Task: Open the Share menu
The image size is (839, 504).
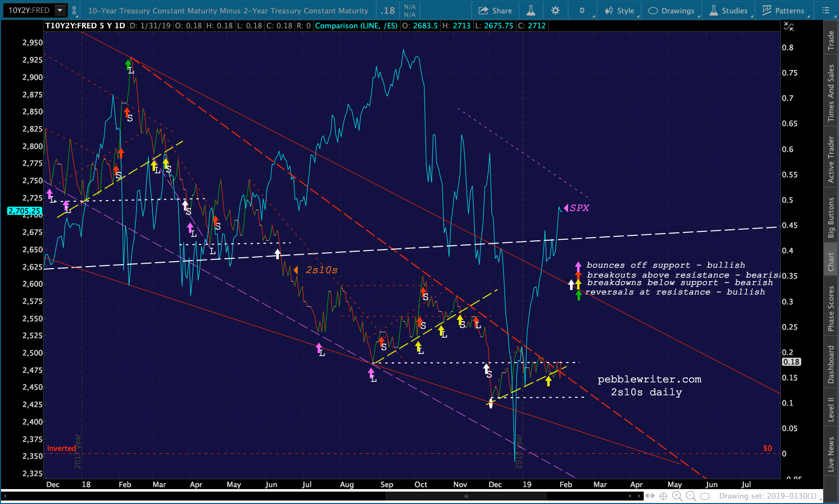Action: tap(495, 10)
